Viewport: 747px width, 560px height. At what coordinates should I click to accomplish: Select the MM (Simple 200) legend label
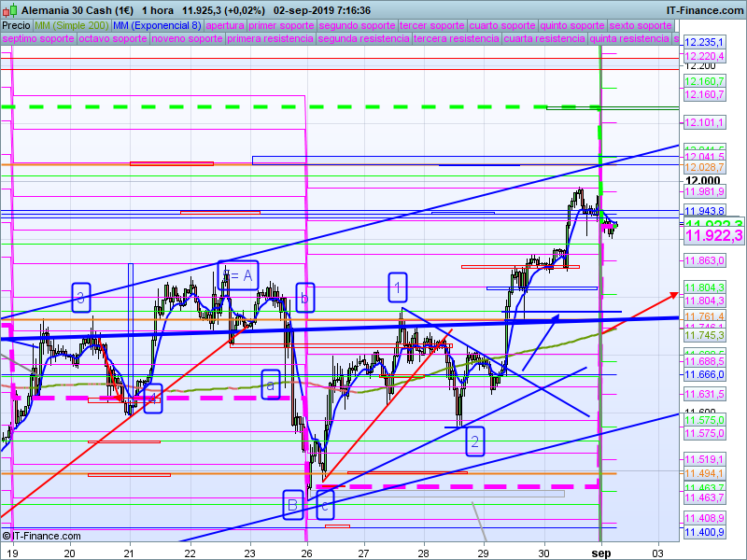(72, 25)
